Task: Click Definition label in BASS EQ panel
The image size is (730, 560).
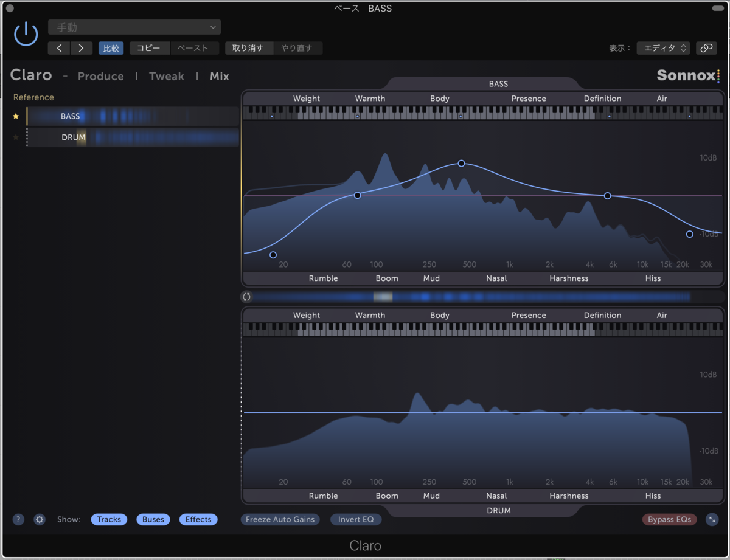Action: (603, 99)
